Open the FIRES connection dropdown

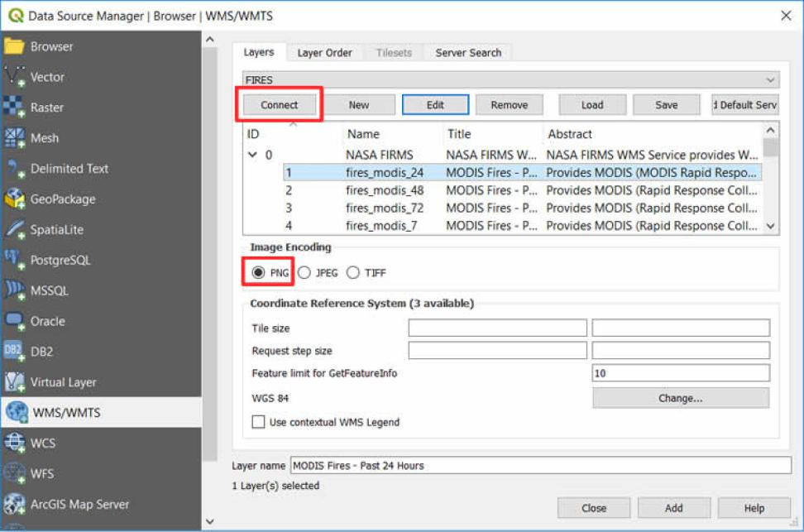[x=510, y=79]
